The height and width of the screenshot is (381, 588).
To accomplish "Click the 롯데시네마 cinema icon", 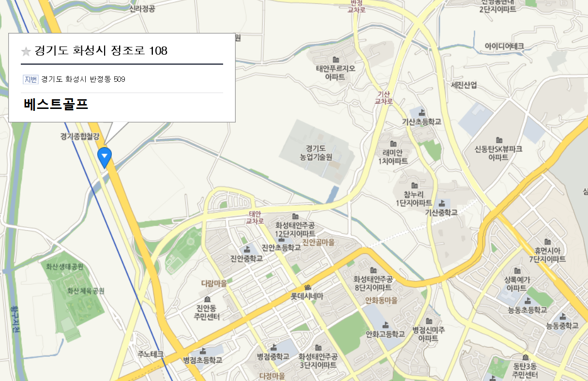I will [307, 288].
